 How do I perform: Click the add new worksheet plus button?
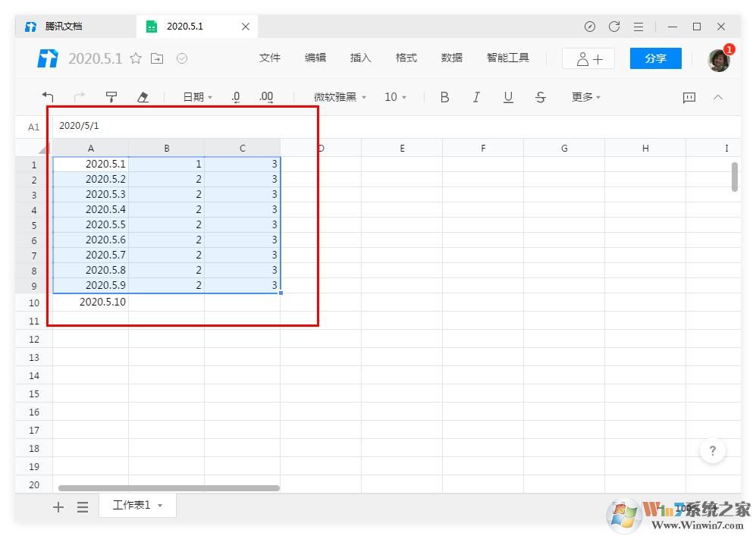click(58, 506)
